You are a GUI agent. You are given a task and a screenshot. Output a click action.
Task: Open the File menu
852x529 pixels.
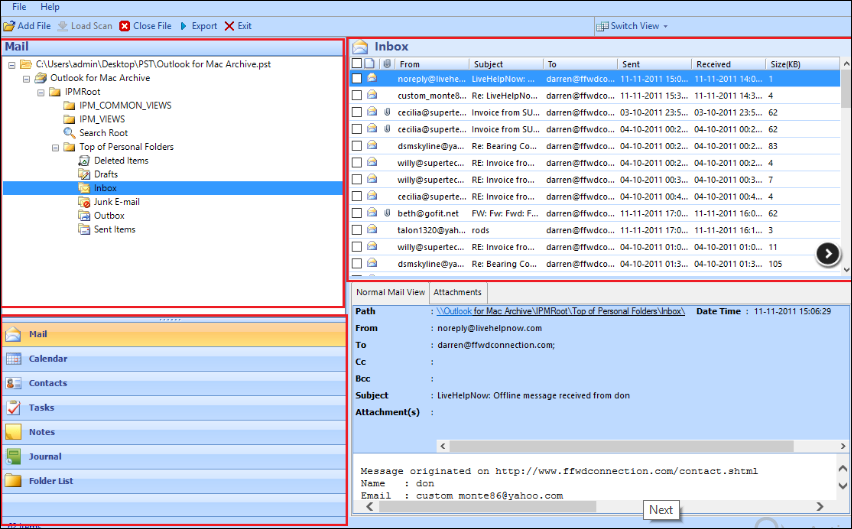(x=19, y=7)
